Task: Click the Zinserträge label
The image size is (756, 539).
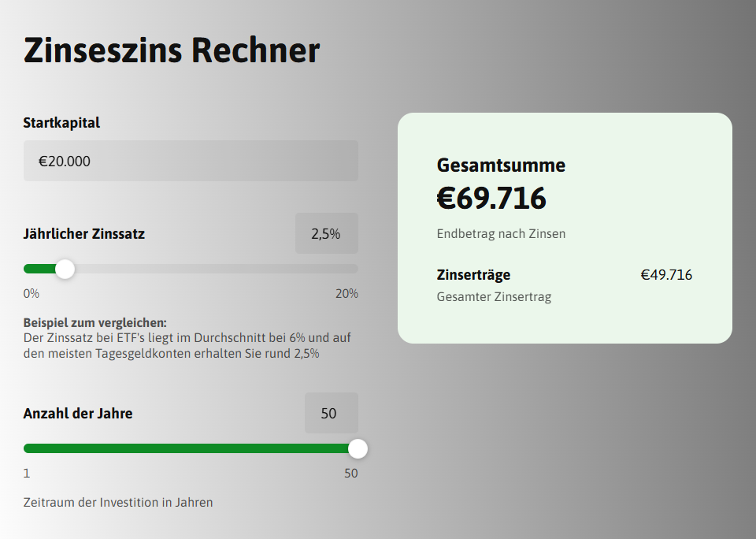Action: coord(473,275)
